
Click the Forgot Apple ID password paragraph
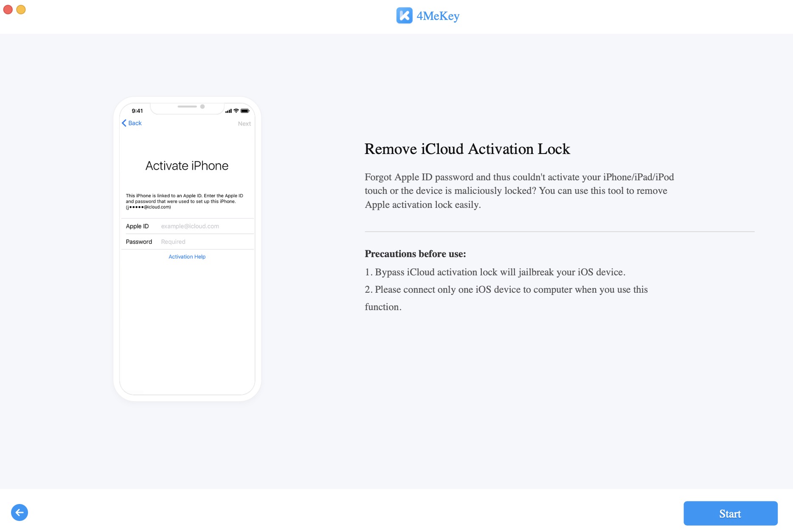click(519, 191)
